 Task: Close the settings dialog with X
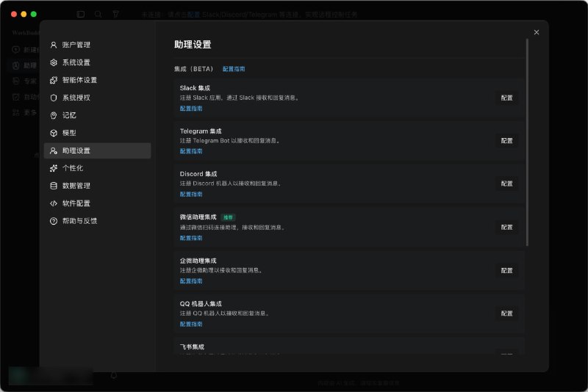(537, 32)
